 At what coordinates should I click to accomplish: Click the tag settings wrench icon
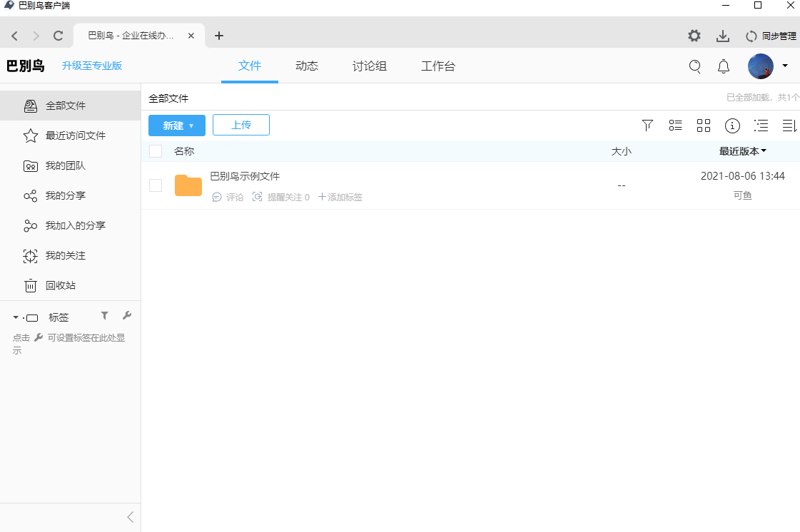[127, 316]
